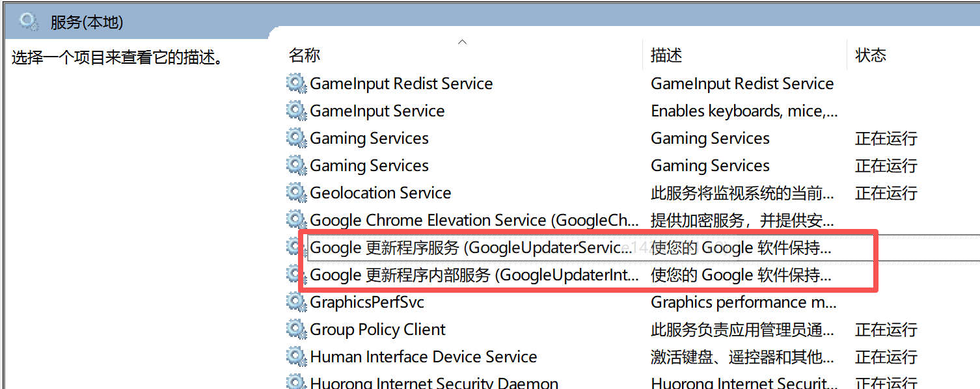Select Google 更新程序服务 (GoogleUpdaterServic... entry
The image size is (980, 389).
point(471,247)
